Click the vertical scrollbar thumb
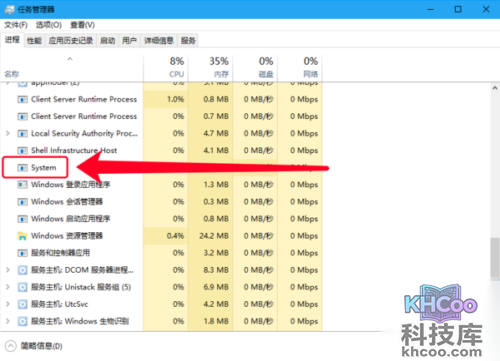Image resolution: width=500 pixels, height=361 pixels. [495, 258]
